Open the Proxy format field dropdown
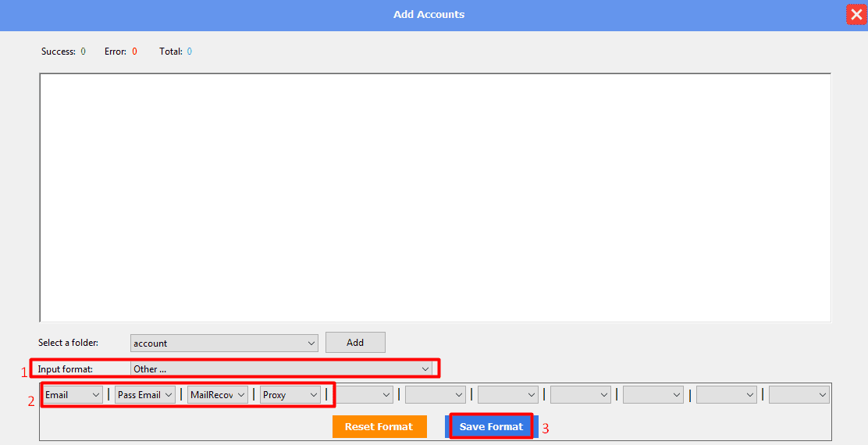Viewport: 868px width, 445px height. point(290,395)
